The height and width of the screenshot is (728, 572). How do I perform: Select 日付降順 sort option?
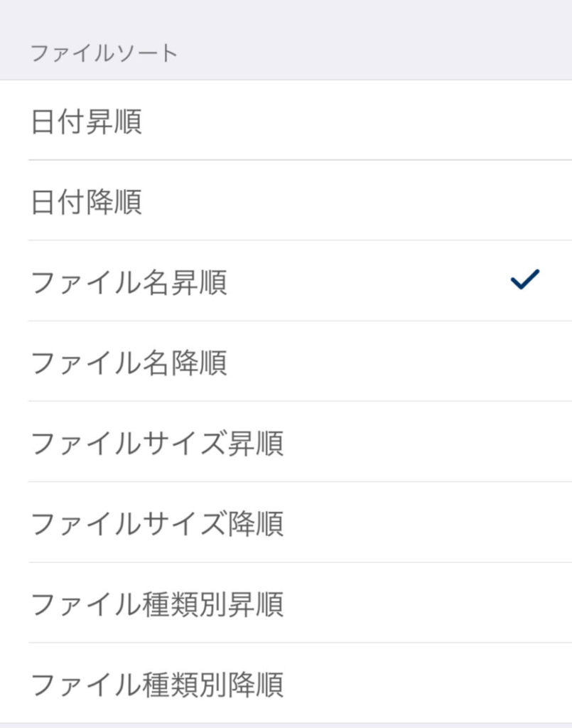coord(87,202)
